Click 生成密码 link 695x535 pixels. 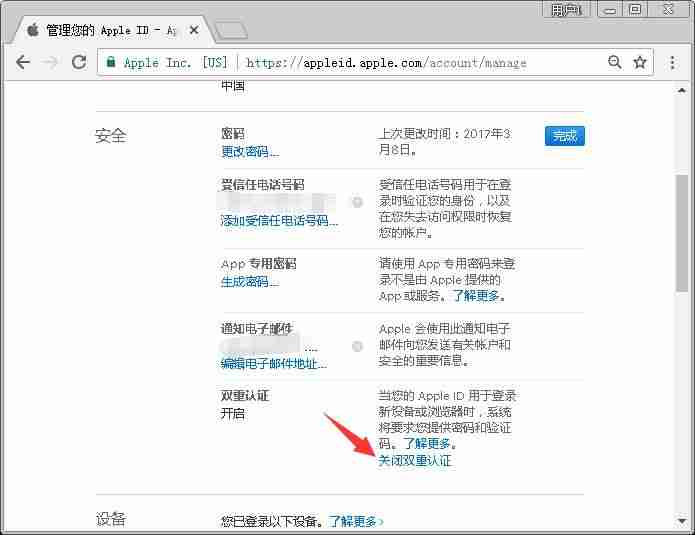250,281
